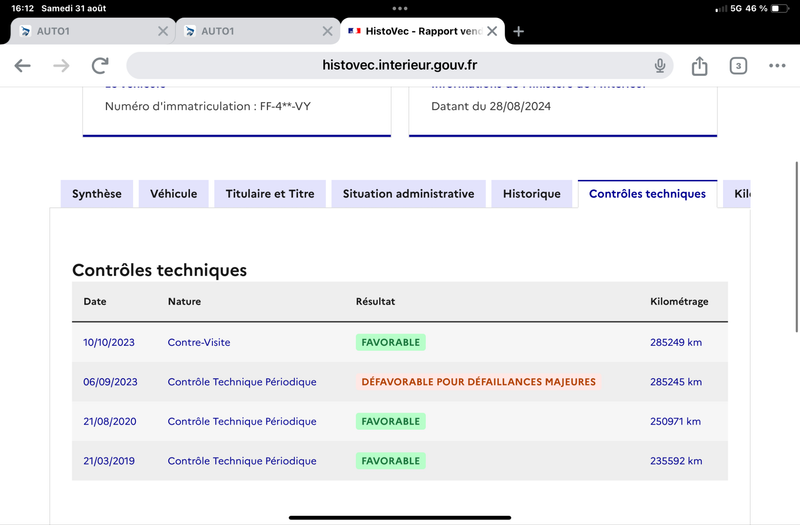The image size is (800, 525).
Task: Open the Synthèse tab
Action: [97, 194]
